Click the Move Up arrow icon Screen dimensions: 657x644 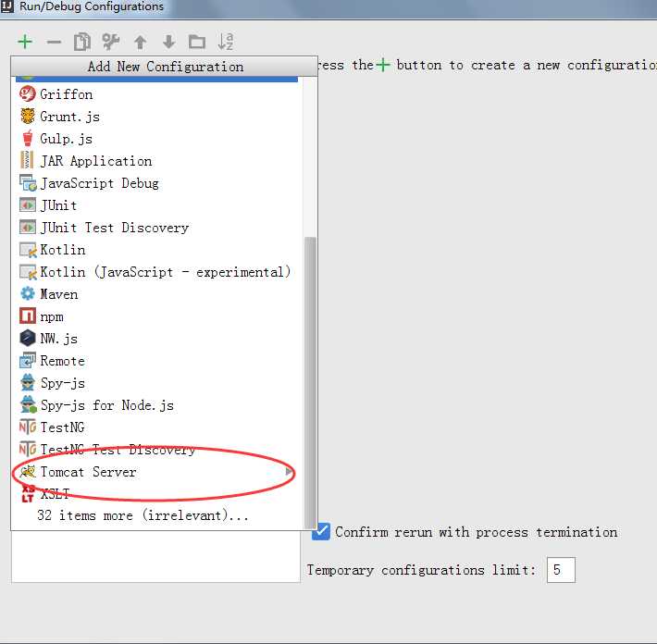tap(140, 42)
